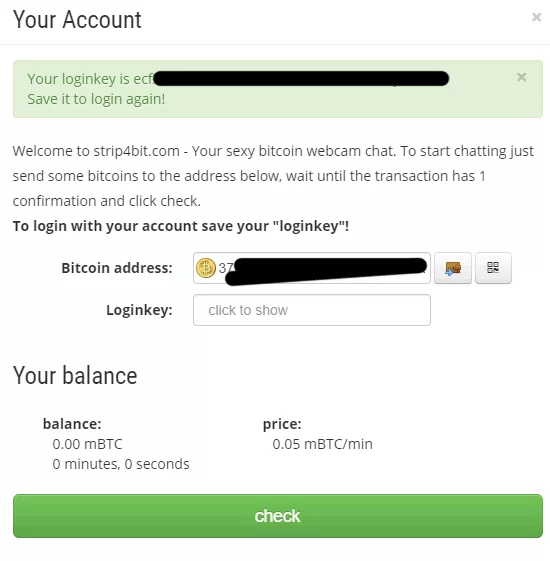The width and height of the screenshot is (550, 561).
Task: Click the 0.05 mBTC/min price value
Action: tap(322, 444)
